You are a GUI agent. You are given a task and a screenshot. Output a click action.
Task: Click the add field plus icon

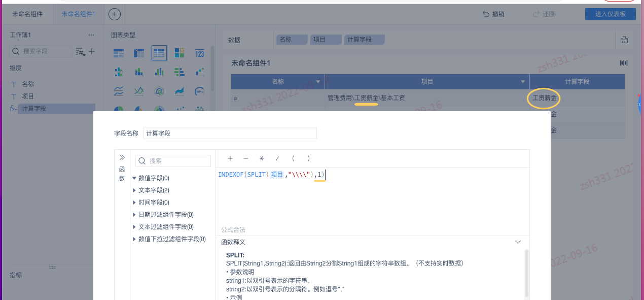click(x=92, y=51)
